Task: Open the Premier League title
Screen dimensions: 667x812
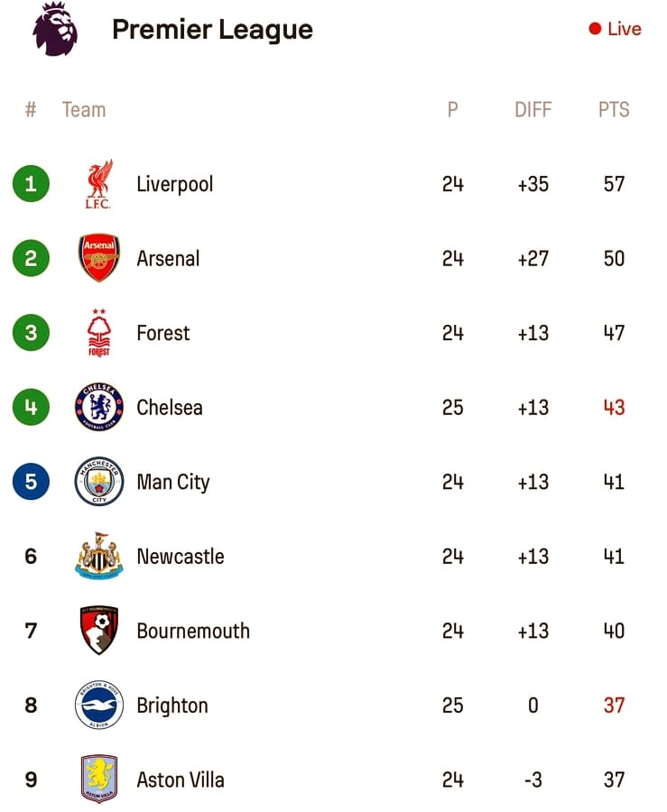Action: (212, 30)
